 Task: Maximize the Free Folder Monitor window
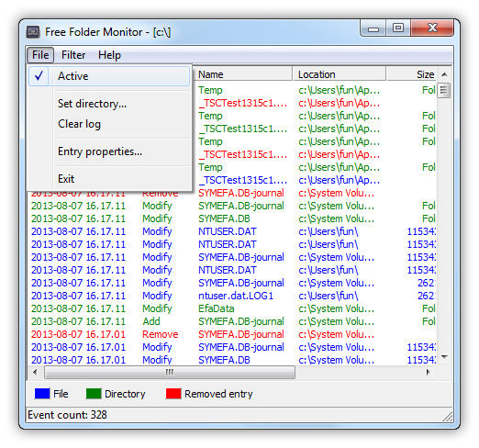click(x=398, y=28)
